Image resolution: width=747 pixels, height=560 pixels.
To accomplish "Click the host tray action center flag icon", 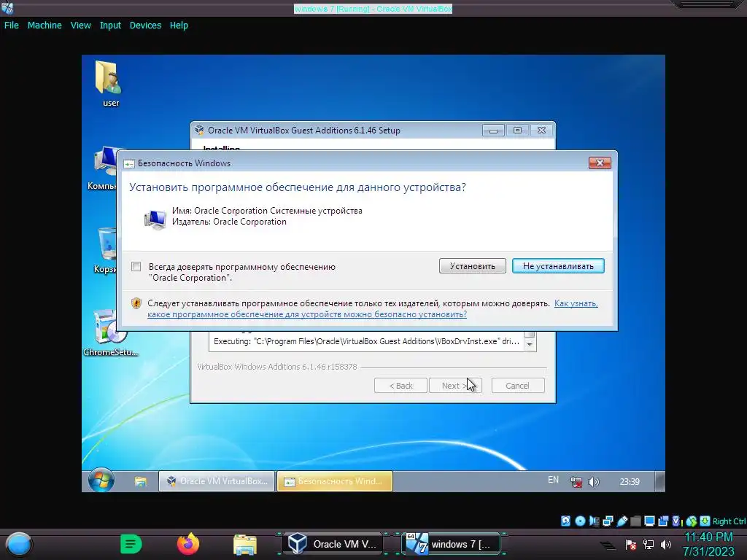I will 631,544.
